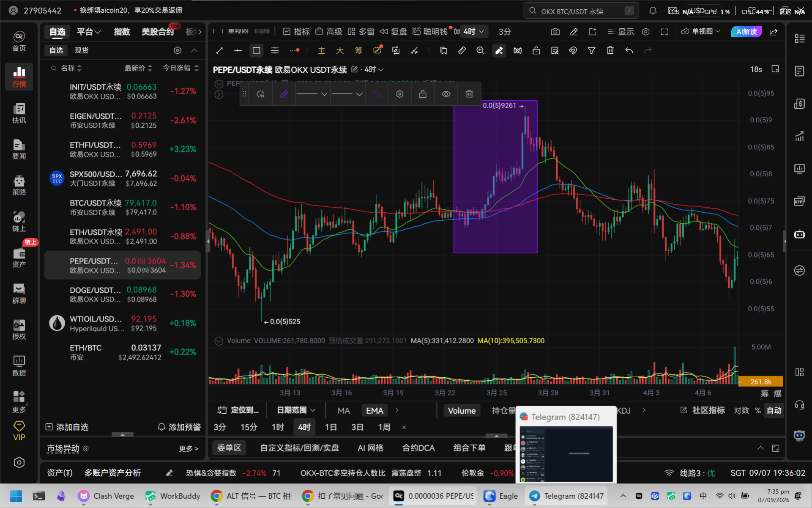This screenshot has width=812, height=508.
Task: Open the ruler measure tool
Action: 462,51
